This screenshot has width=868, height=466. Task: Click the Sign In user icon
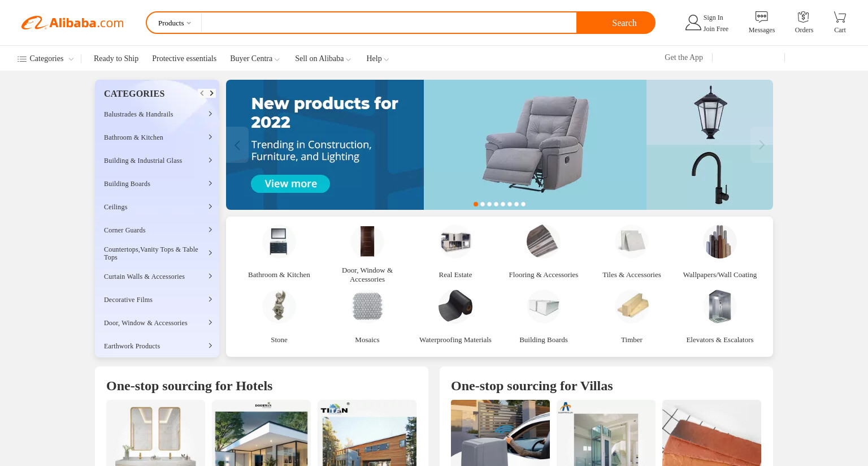coord(693,23)
